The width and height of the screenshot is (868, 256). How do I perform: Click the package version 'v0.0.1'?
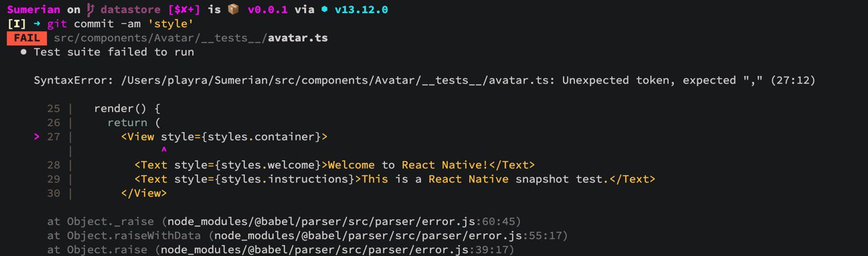(x=267, y=10)
